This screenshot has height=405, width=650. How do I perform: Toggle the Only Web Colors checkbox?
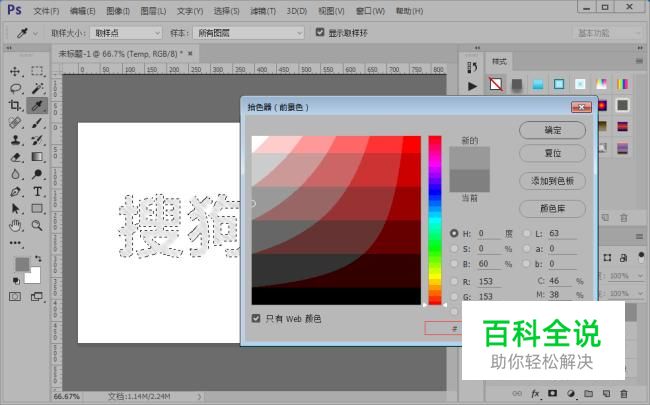[x=256, y=318]
